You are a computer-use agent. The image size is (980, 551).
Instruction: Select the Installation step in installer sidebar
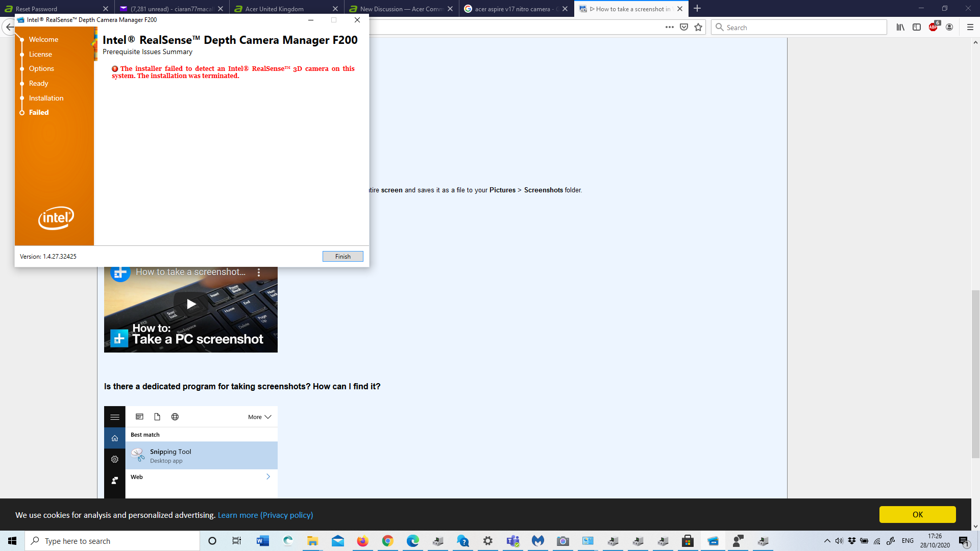tap(46, 98)
